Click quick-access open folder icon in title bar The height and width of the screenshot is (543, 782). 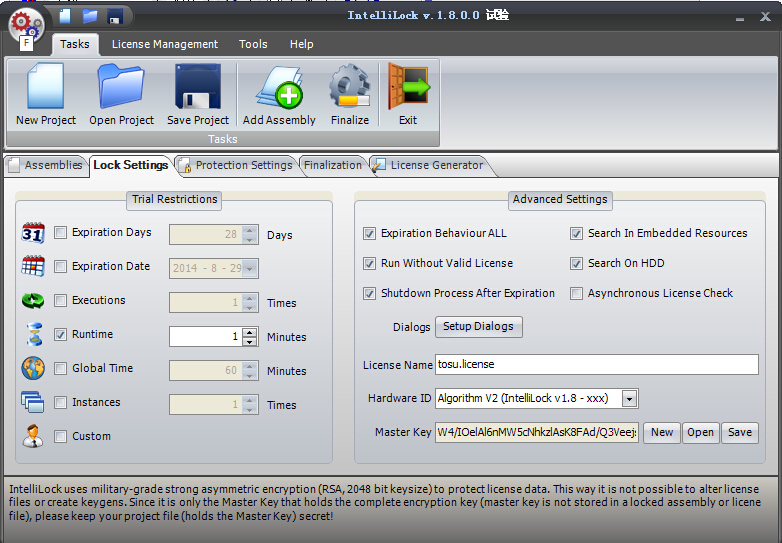(90, 15)
